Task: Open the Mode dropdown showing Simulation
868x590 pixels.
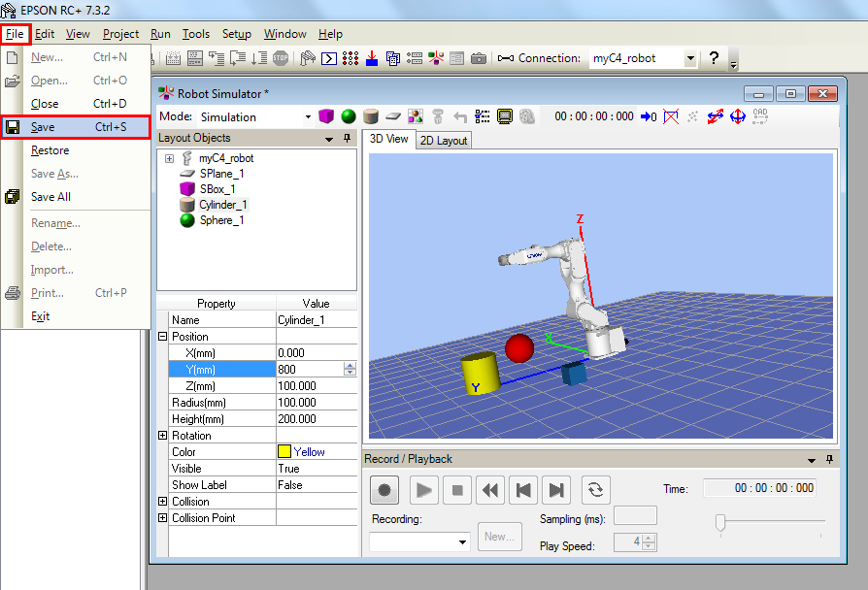Action: [x=306, y=115]
